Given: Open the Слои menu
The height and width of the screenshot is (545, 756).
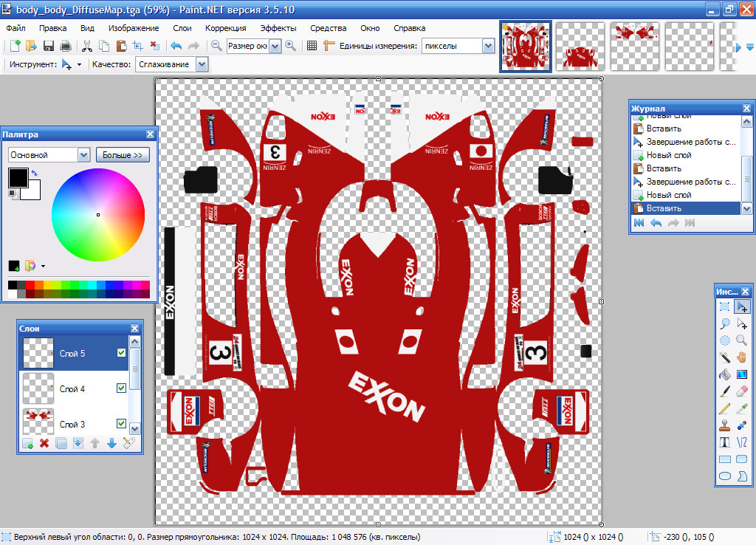Looking at the screenshot, I should click(182, 28).
